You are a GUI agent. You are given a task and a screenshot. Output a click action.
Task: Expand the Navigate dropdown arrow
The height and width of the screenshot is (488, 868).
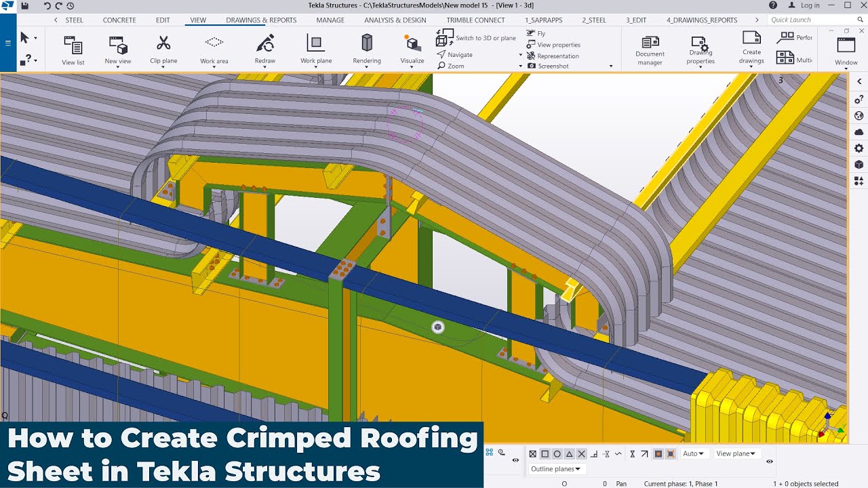click(x=521, y=55)
